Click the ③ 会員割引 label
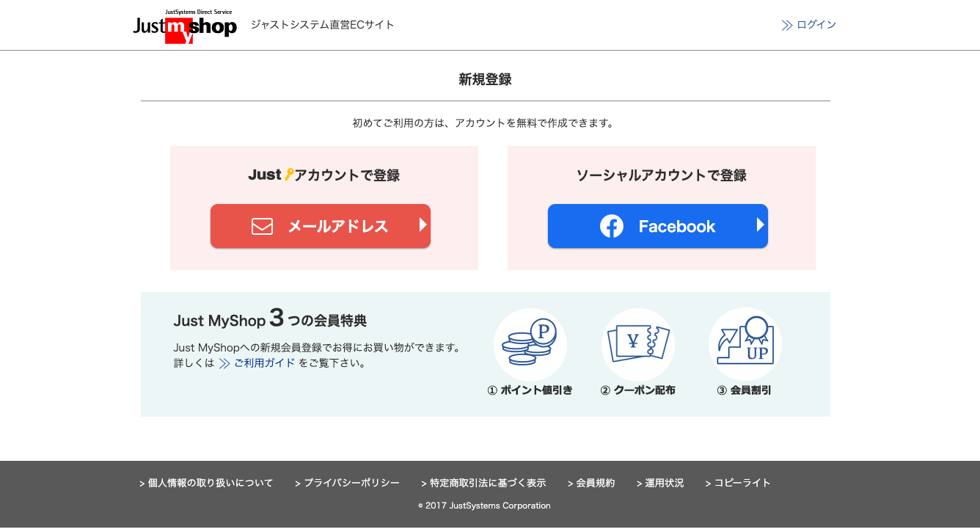 pyautogui.click(x=744, y=390)
